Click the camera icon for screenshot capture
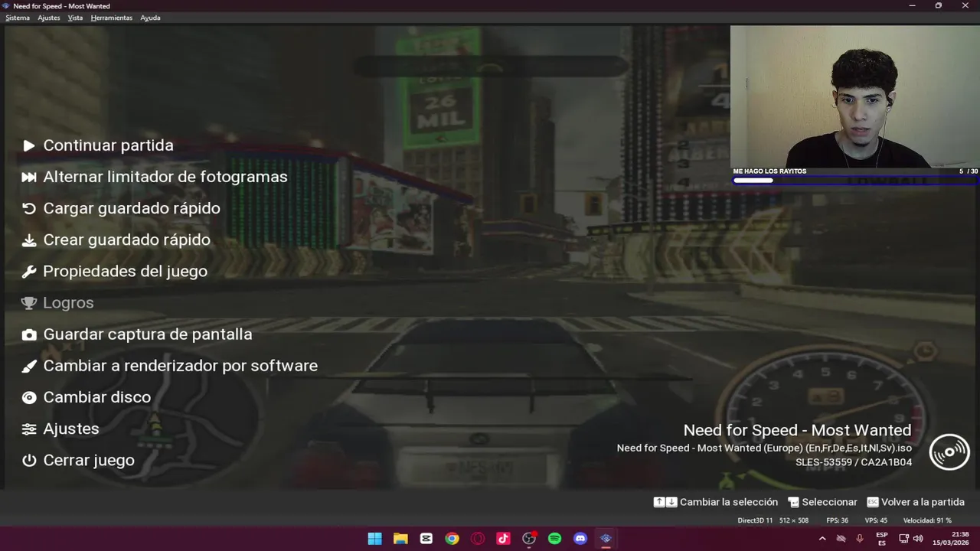Screen dimensions: 980x551 (x=29, y=334)
